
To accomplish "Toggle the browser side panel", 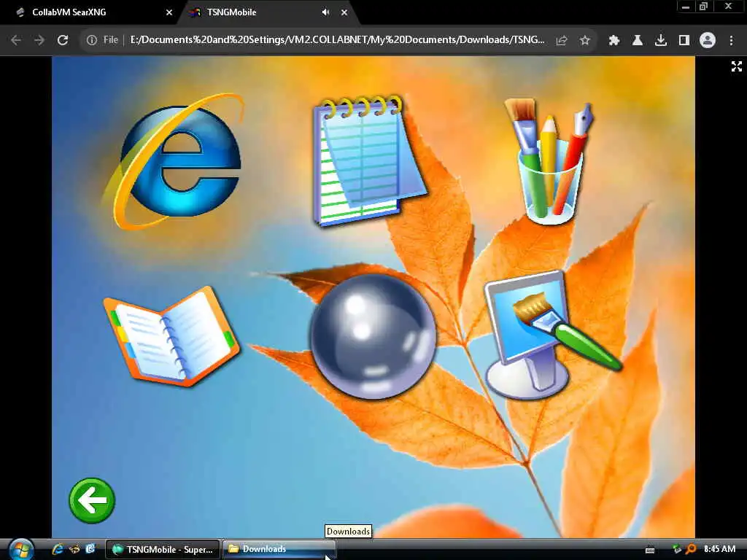I will 684,41.
